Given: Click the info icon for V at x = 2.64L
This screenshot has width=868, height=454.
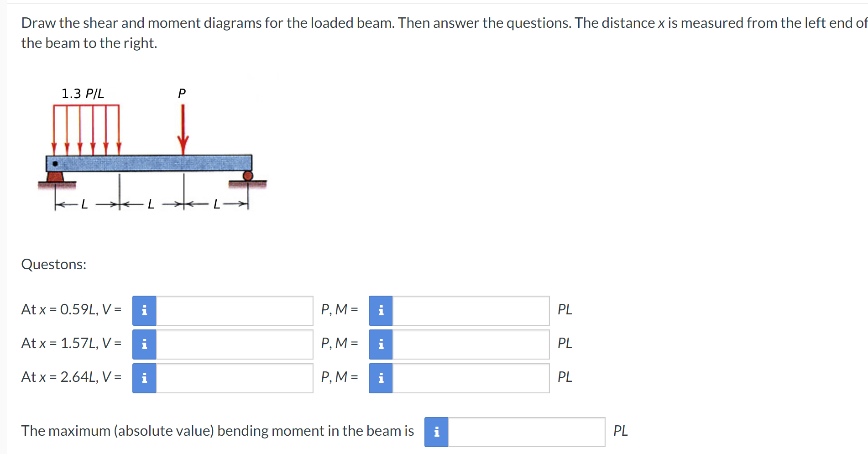Looking at the screenshot, I should click(x=144, y=377).
